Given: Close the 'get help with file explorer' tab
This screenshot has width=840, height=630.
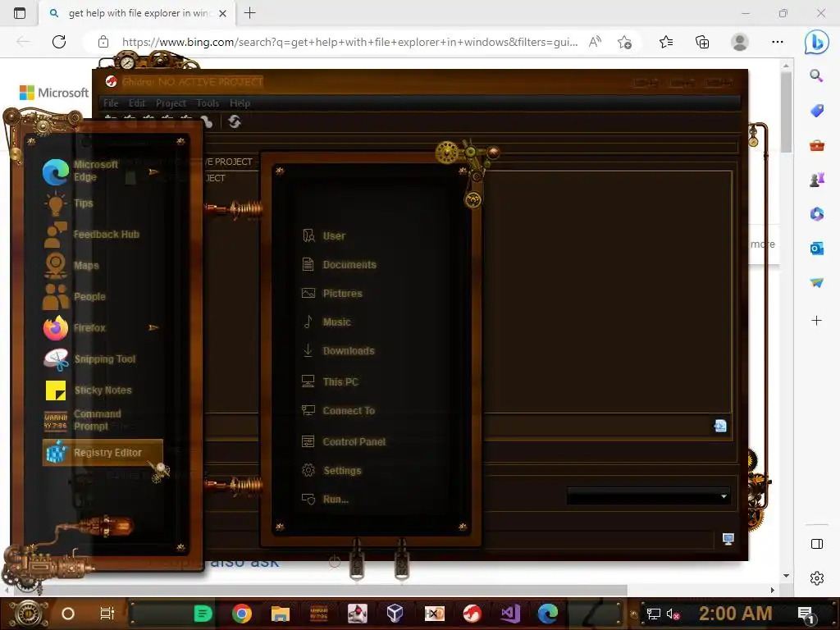Looking at the screenshot, I should click(223, 13).
